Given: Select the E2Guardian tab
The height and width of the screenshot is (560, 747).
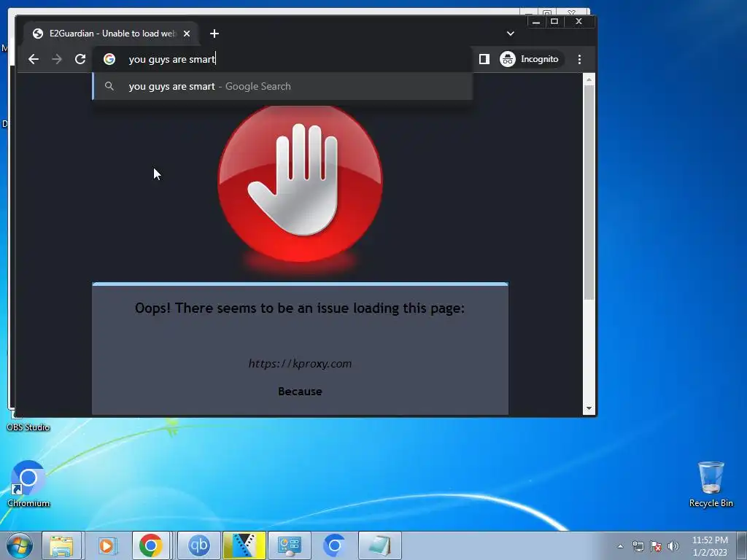Looking at the screenshot, I should click(x=111, y=34).
